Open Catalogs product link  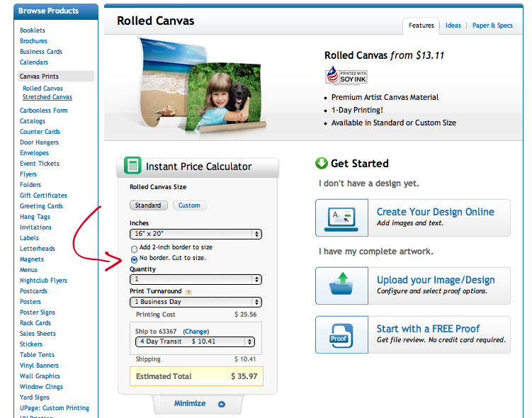(x=33, y=121)
